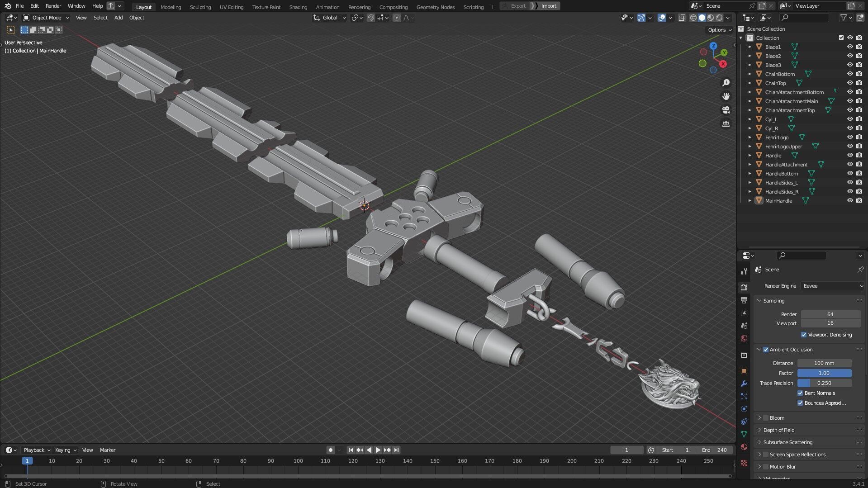Open Playback timeline dropdown

[x=37, y=450]
